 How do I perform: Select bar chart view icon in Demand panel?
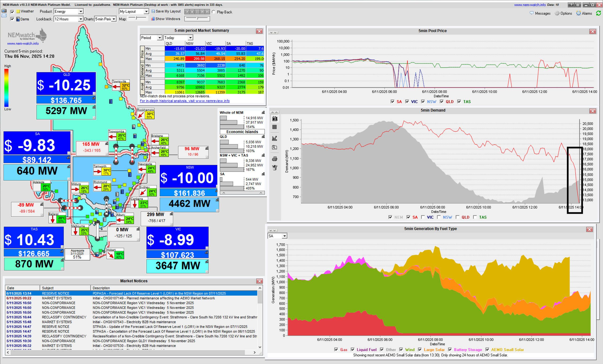[x=275, y=119]
